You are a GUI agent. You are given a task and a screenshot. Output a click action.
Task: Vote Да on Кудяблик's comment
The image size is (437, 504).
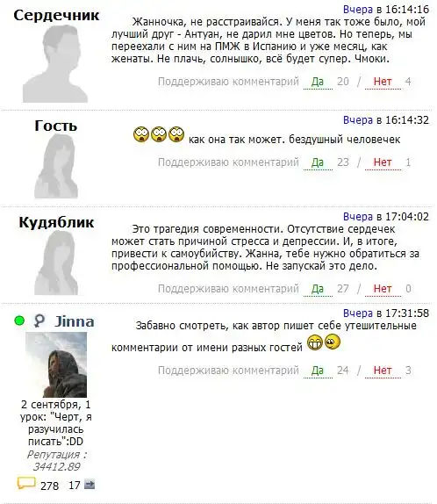coord(318,289)
